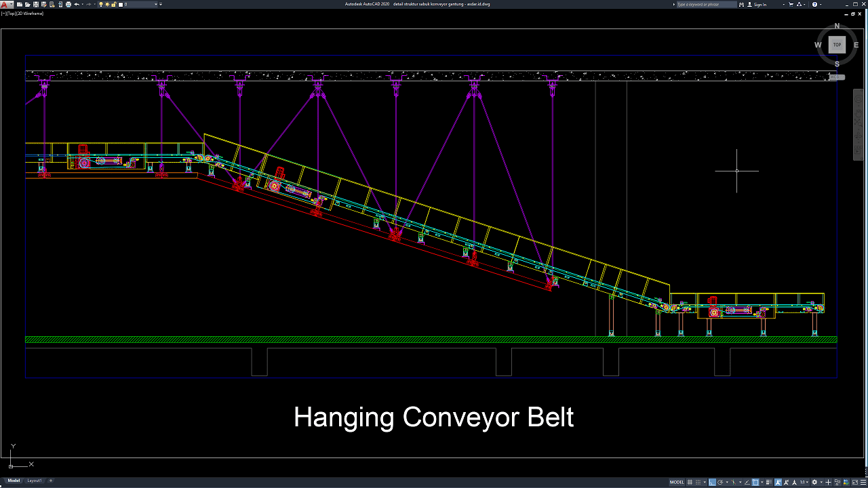Click the Sign In button
This screenshot has height=488, width=868.
click(x=760, y=4)
